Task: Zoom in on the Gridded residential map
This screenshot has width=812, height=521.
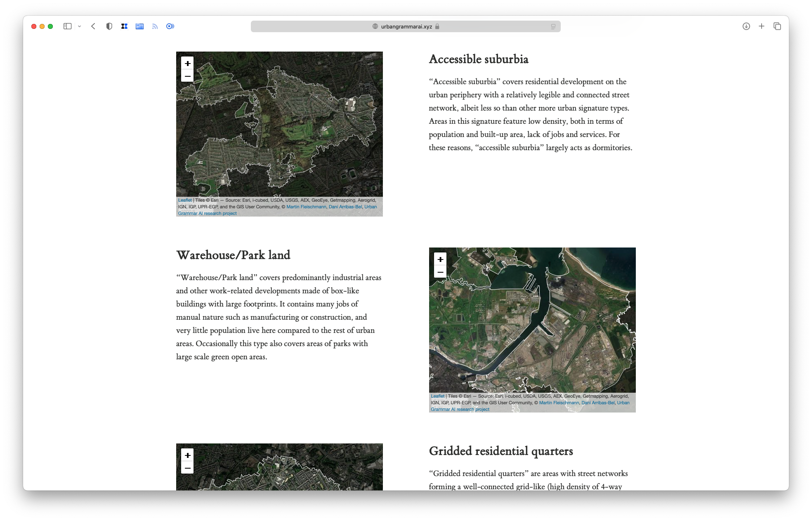Action: (x=187, y=455)
